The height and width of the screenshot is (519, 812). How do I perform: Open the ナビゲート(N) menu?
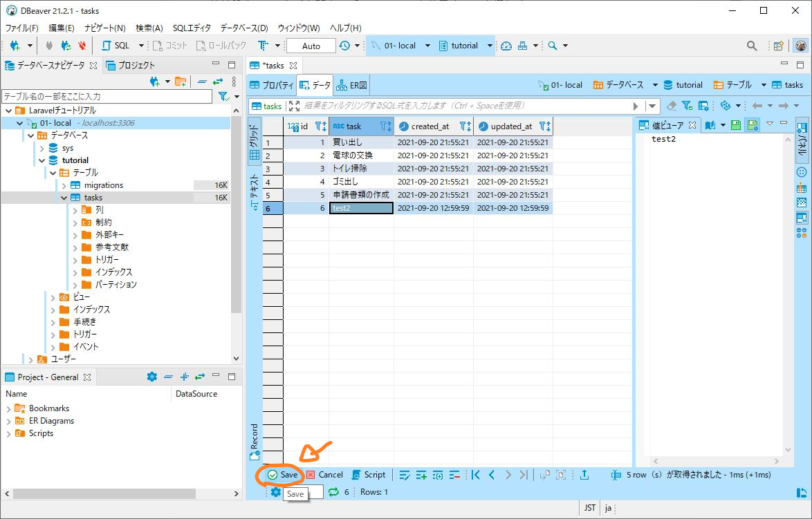point(105,28)
